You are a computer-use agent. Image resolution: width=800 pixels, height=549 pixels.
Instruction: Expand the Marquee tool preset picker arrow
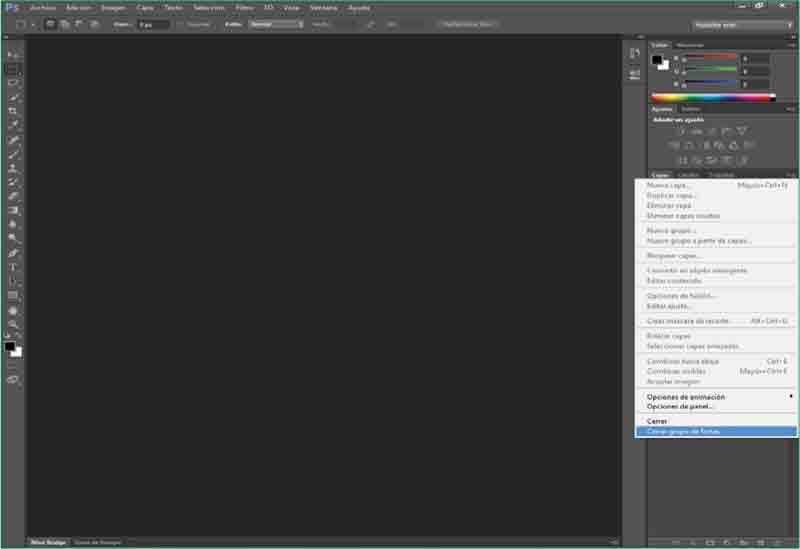pyautogui.click(x=32, y=23)
